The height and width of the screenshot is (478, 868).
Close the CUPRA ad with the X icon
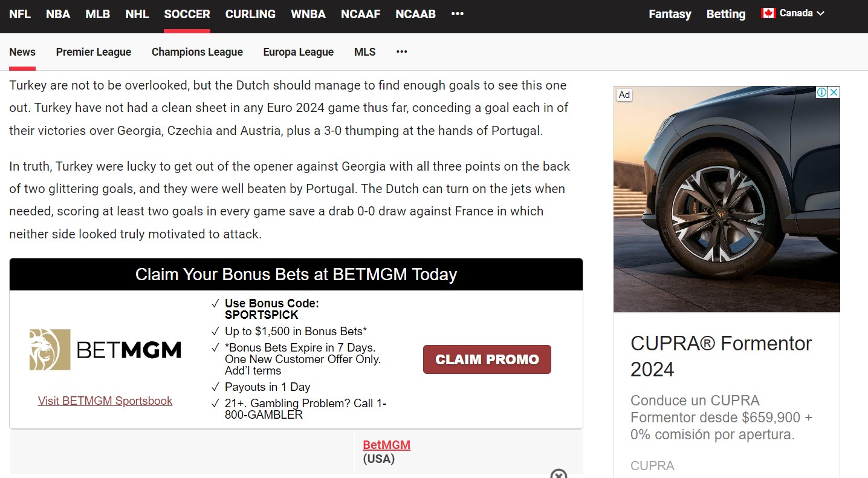pos(834,93)
